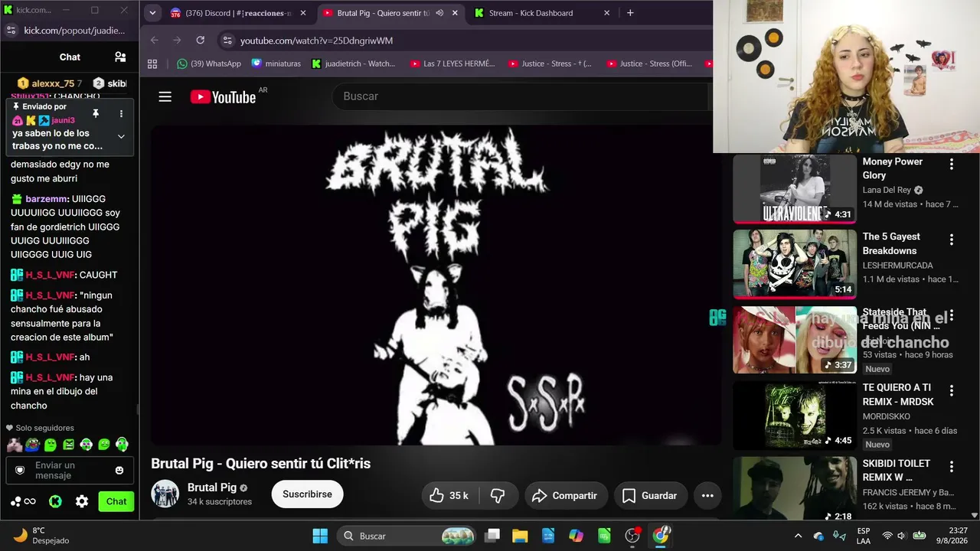Open the Kick chat users list icon
The height and width of the screenshot is (551, 980).
pos(120,57)
